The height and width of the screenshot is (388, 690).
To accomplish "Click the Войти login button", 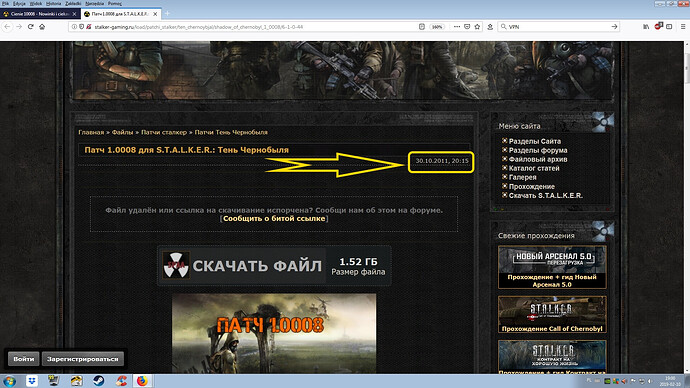I will [x=24, y=359].
